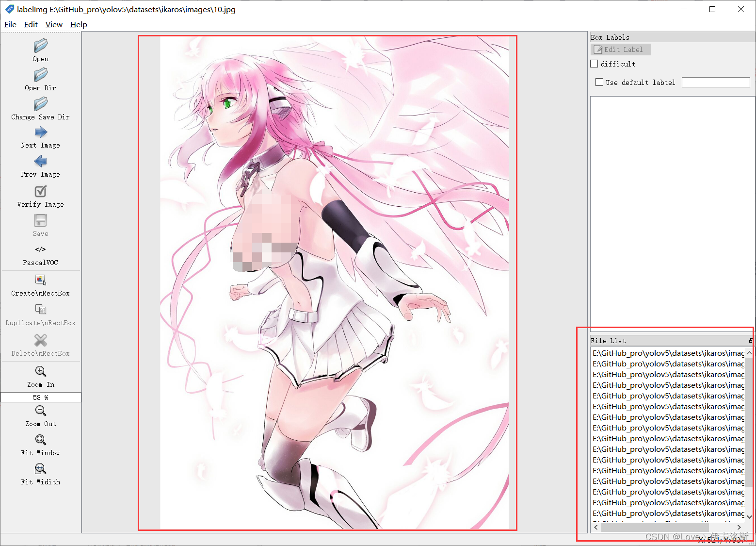756x546 pixels.
Task: Click File List scroll right arrow
Action: coord(740,527)
